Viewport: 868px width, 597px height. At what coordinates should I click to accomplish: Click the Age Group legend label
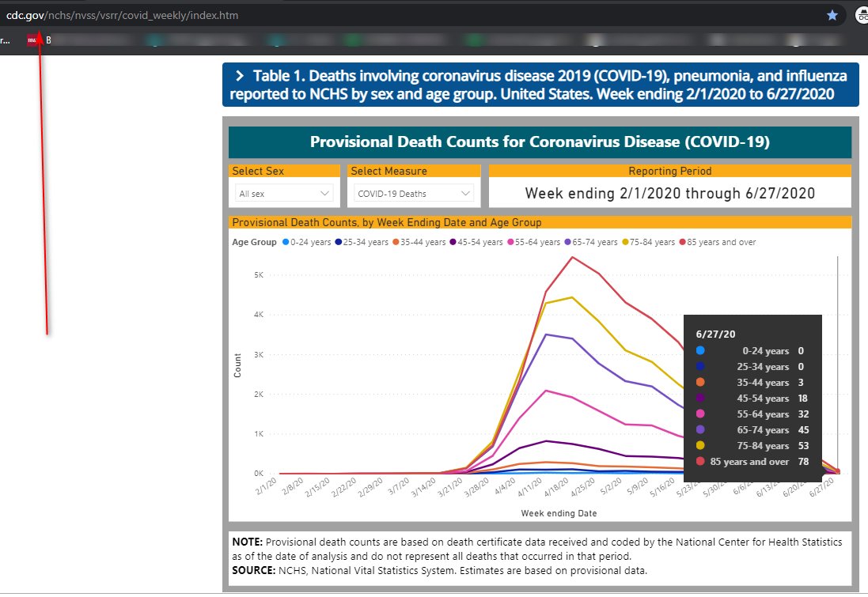coord(254,242)
